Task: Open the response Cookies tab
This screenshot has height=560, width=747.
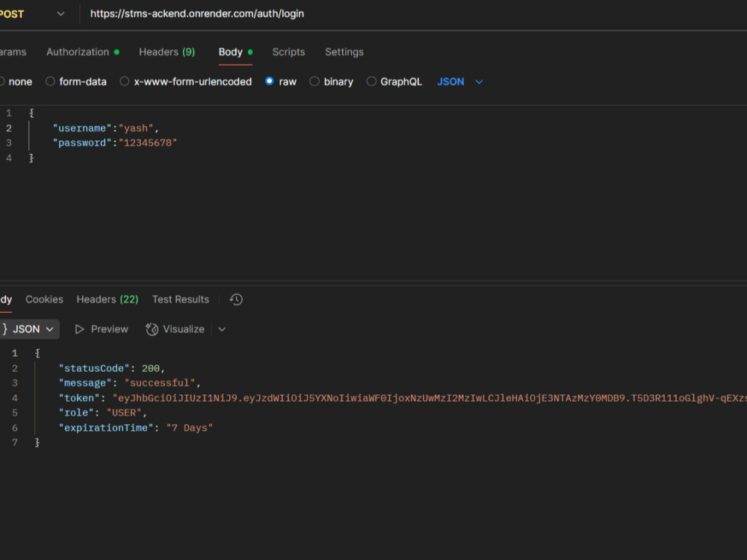Action: (44, 299)
